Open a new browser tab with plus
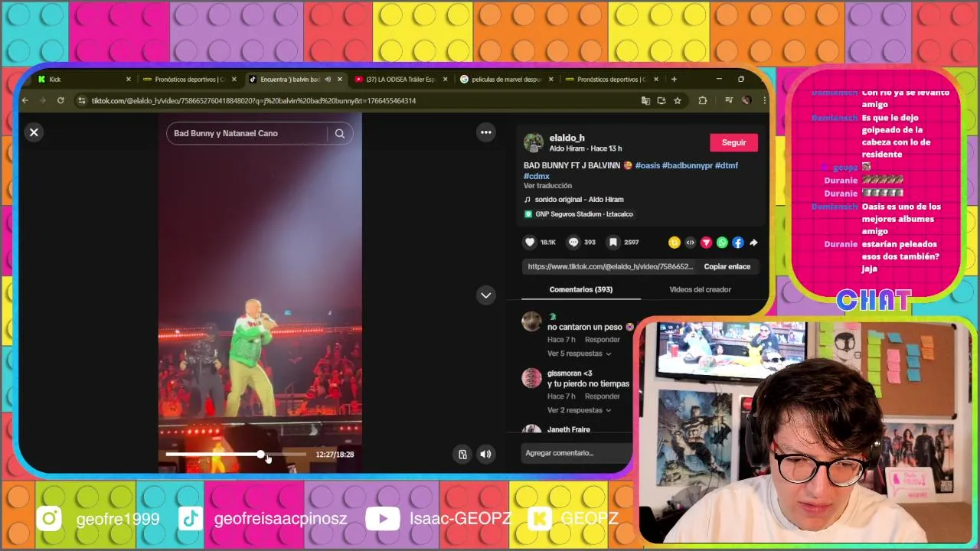This screenshot has width=980, height=551. pos(674,79)
